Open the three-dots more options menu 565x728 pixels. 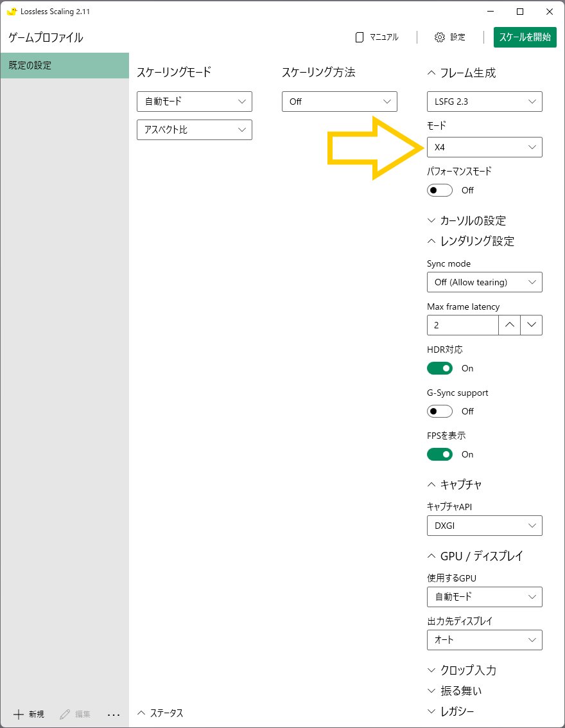coord(113,715)
